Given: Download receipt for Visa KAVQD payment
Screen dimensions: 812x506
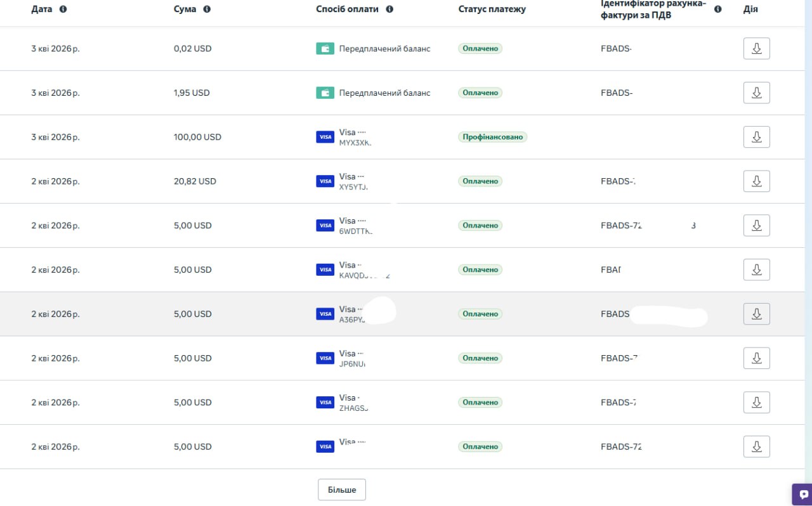Looking at the screenshot, I should pos(756,269).
